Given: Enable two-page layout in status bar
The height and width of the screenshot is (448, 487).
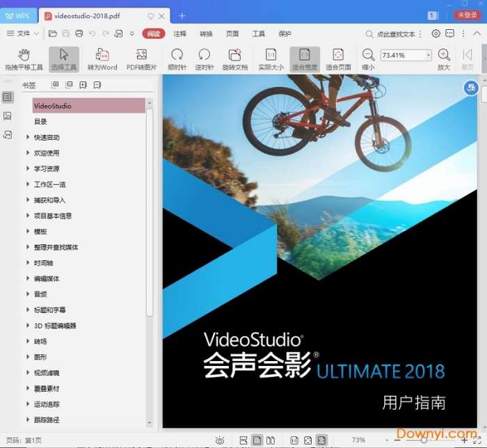Looking at the screenshot, I should point(271,440).
